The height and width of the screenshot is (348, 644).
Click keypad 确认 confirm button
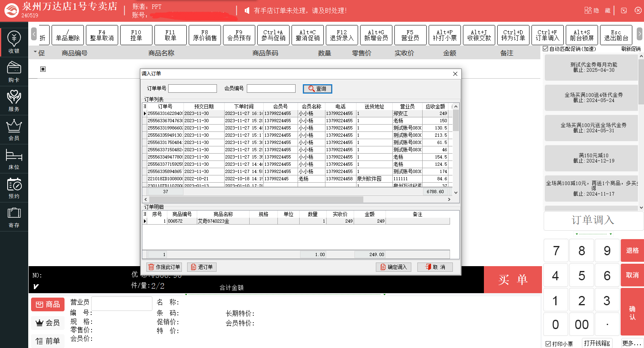click(x=632, y=313)
